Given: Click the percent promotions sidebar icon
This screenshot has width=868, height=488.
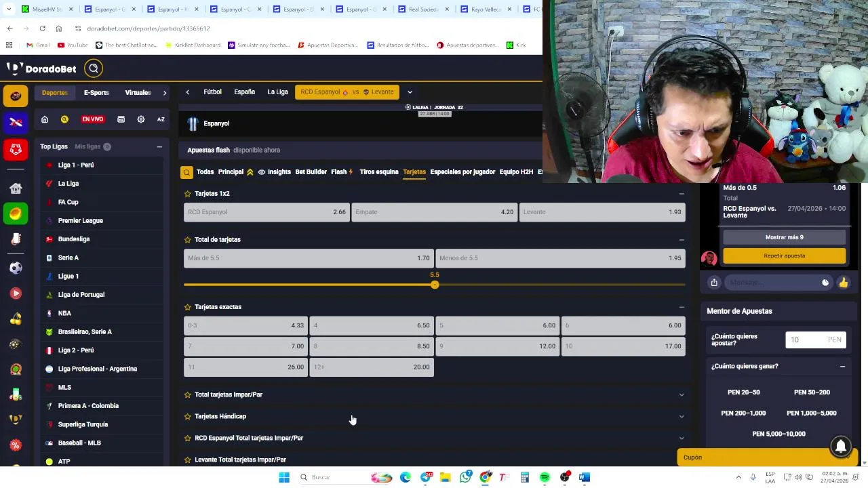Looking at the screenshot, I should click(x=16, y=445).
